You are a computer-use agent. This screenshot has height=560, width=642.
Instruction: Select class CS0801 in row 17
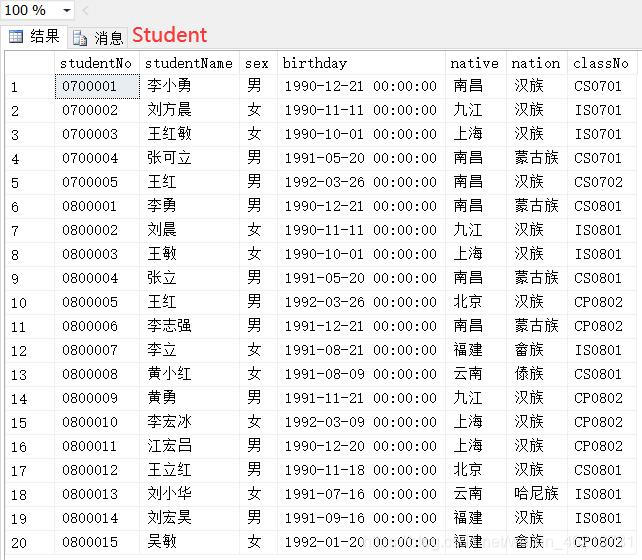pos(598,470)
